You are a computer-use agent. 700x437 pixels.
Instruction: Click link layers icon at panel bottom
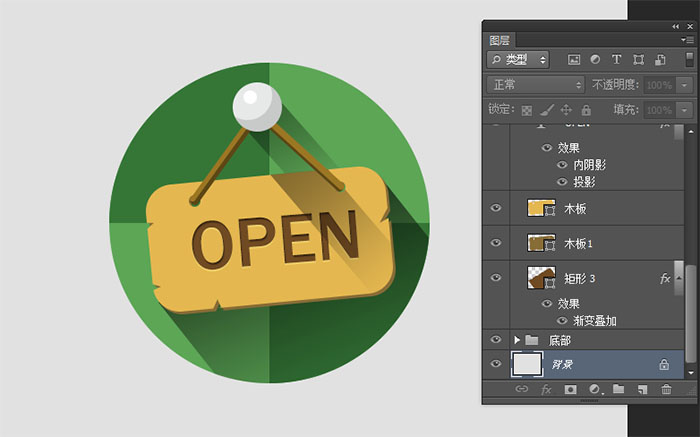521,389
